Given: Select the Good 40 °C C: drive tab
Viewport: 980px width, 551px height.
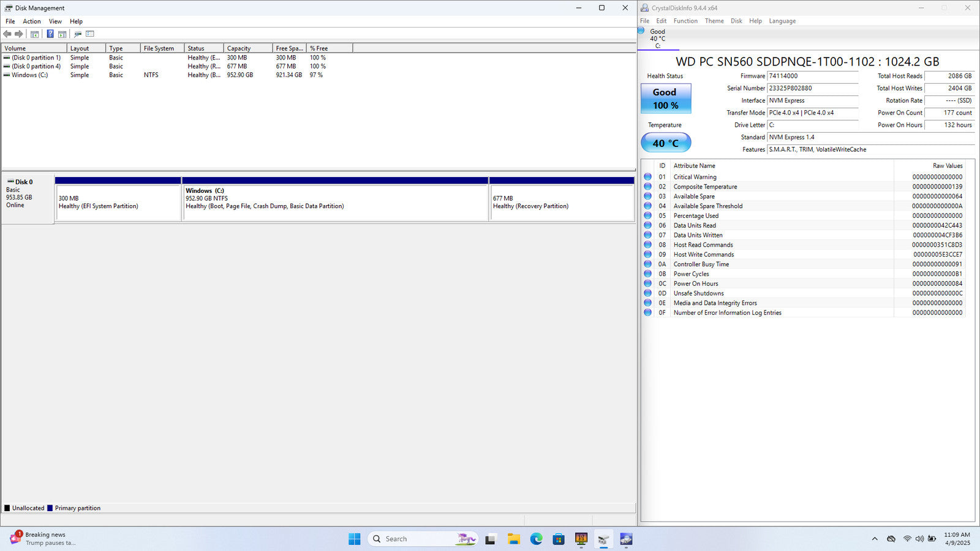Looking at the screenshot, I should (x=658, y=38).
